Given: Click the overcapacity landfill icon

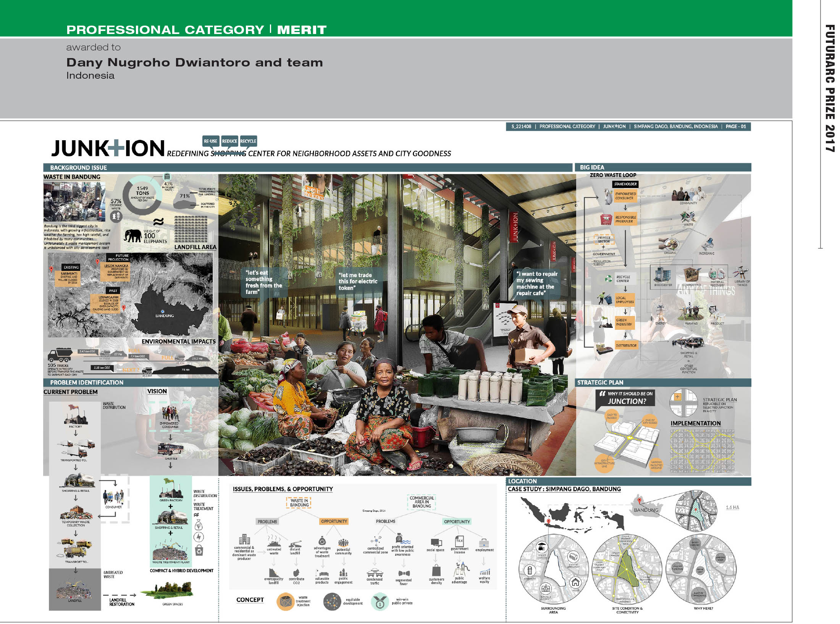Looking at the screenshot, I should point(273,572).
